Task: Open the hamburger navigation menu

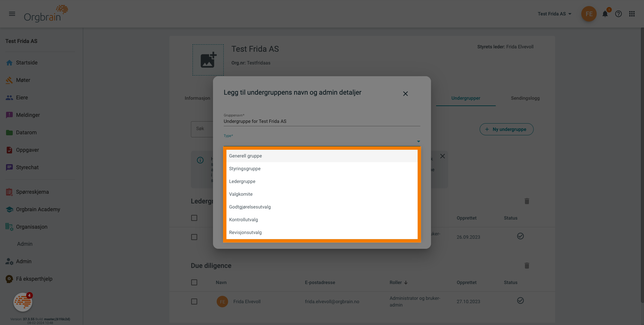Action: (x=12, y=14)
